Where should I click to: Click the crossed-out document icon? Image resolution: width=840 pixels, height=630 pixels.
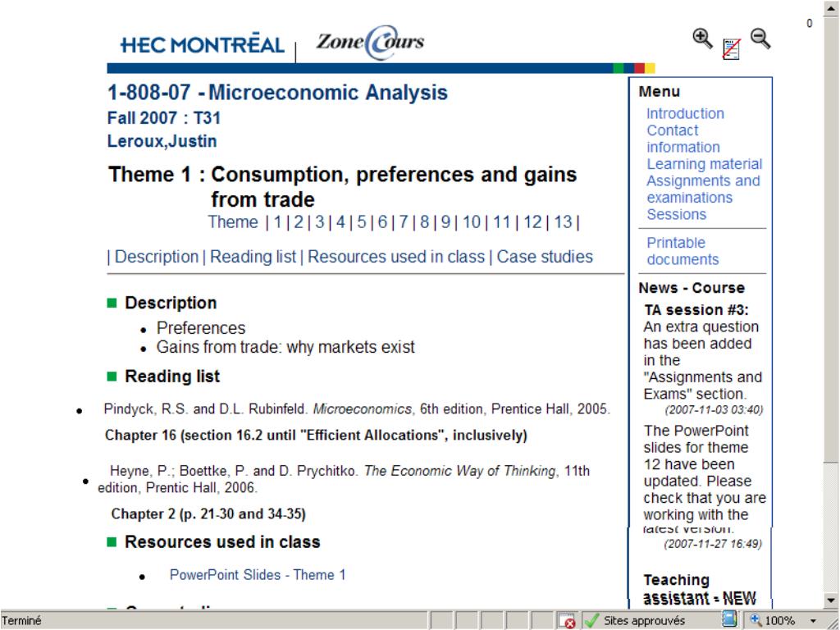(x=732, y=48)
